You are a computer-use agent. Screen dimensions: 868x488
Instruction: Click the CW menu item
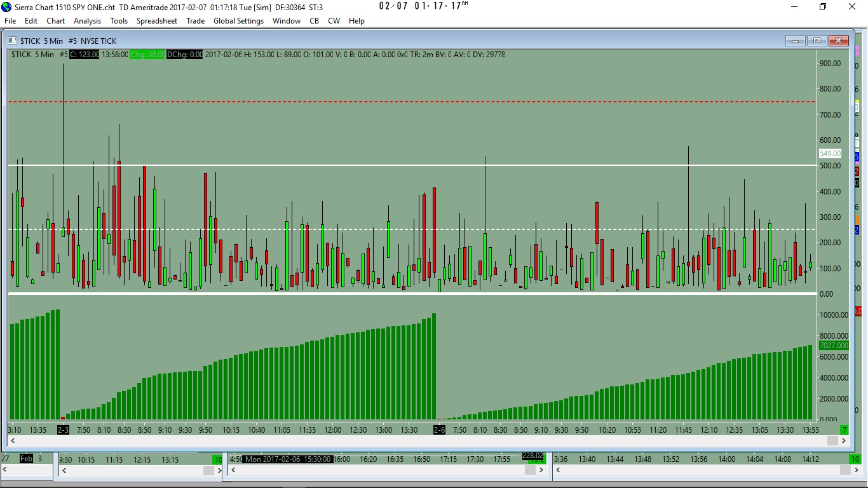point(334,21)
